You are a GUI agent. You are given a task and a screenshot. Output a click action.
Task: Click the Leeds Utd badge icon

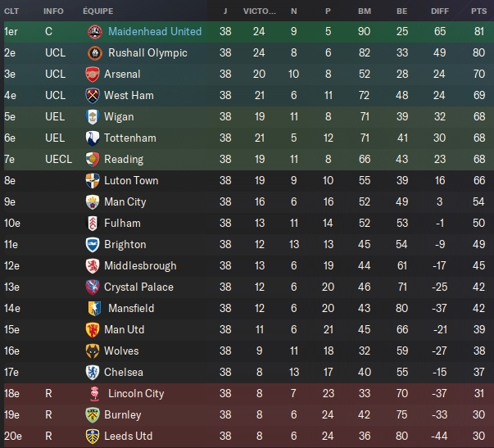(93, 436)
